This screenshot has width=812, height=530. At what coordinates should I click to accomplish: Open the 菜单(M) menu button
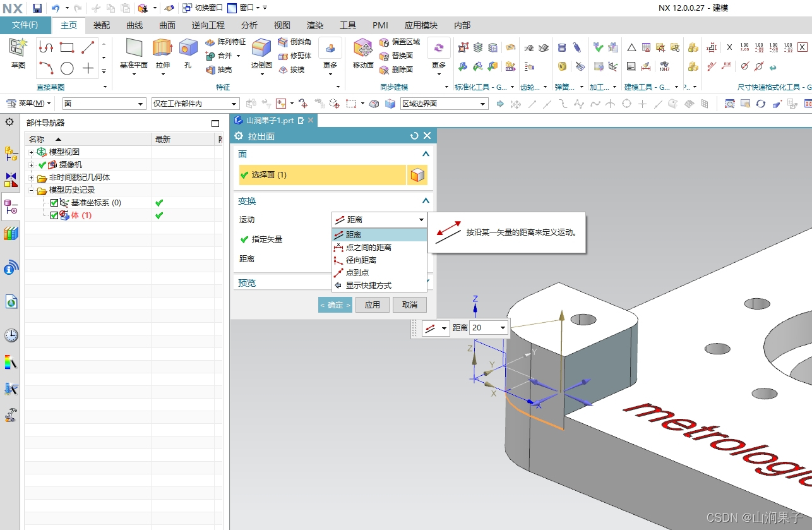(29, 104)
